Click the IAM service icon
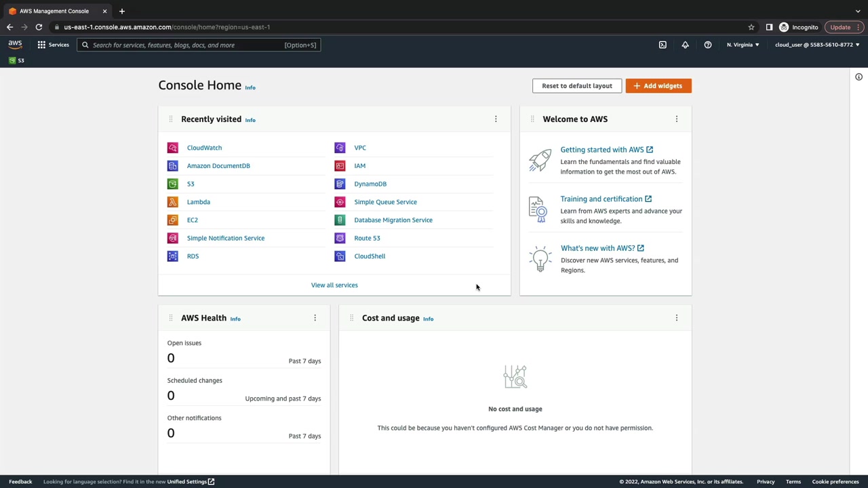Image resolution: width=868 pixels, height=488 pixels. pyautogui.click(x=340, y=165)
